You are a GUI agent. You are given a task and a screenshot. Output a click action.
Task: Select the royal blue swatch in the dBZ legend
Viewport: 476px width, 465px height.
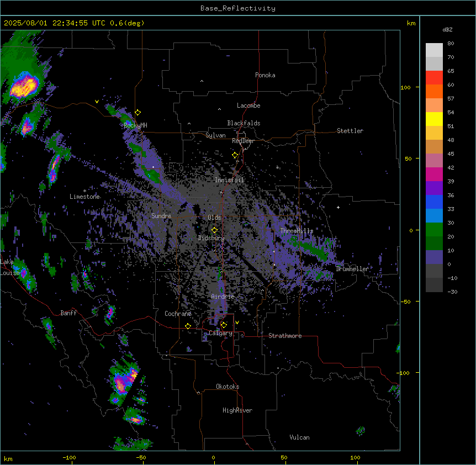(434, 202)
